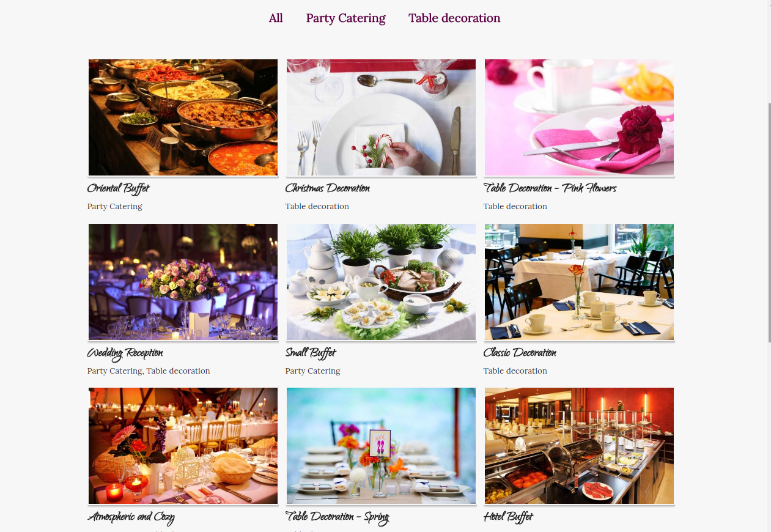Click the Oriental Buffet title link
Image resolution: width=771 pixels, height=532 pixels.
click(118, 188)
